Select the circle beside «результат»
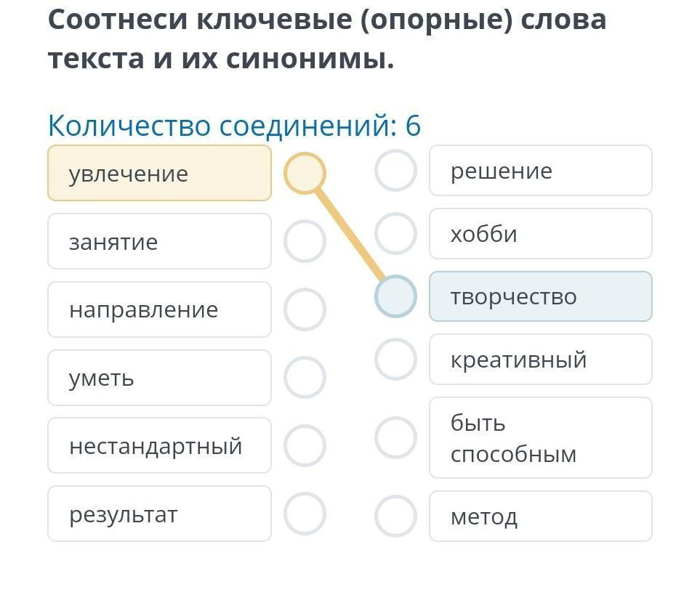 [x=305, y=514]
